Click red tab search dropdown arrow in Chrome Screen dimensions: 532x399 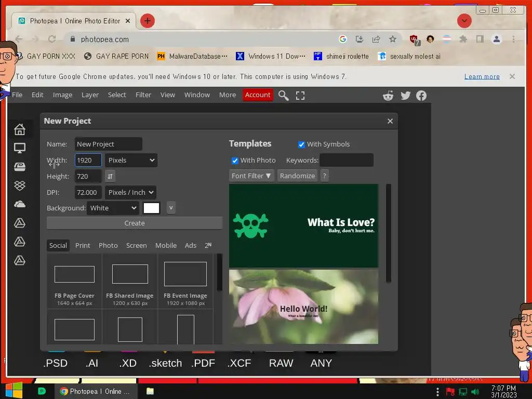pos(464,21)
